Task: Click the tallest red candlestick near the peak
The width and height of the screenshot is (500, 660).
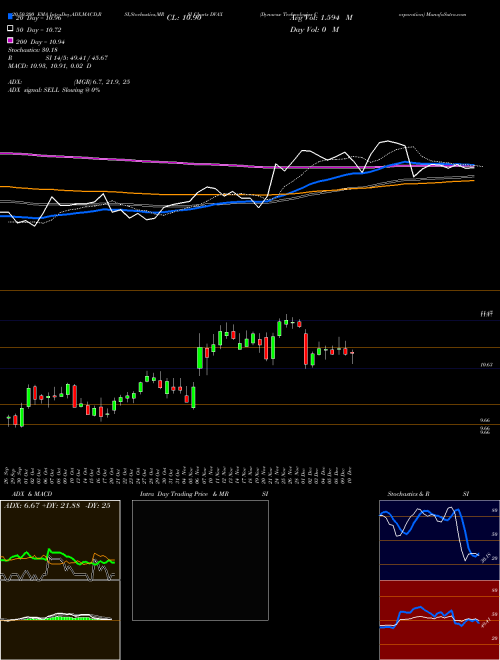Action: 306,349
